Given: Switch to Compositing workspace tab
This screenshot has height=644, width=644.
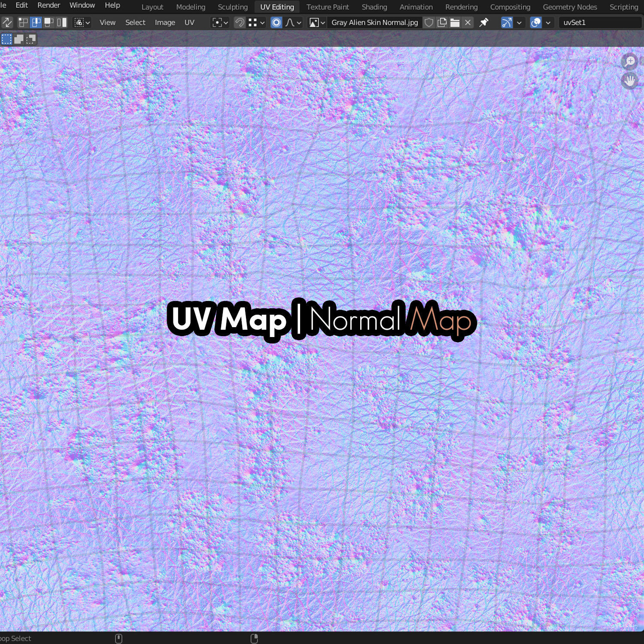Looking at the screenshot, I should click(510, 7).
